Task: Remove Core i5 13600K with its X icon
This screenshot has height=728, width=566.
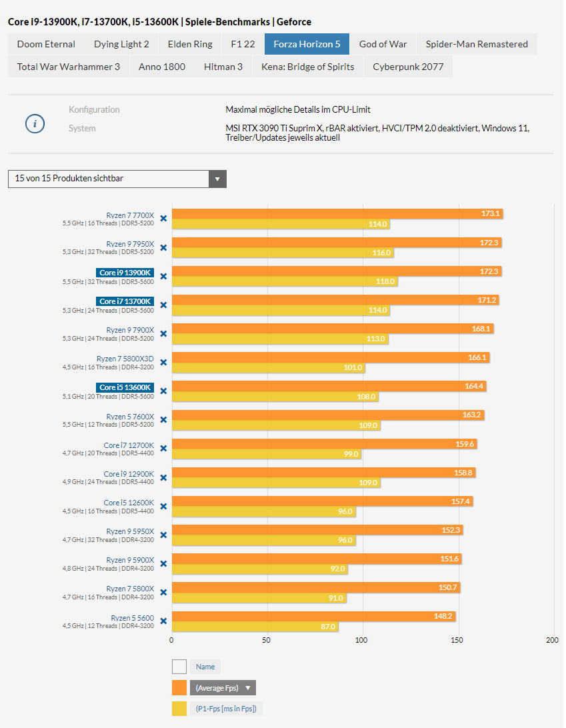Action: (x=163, y=391)
